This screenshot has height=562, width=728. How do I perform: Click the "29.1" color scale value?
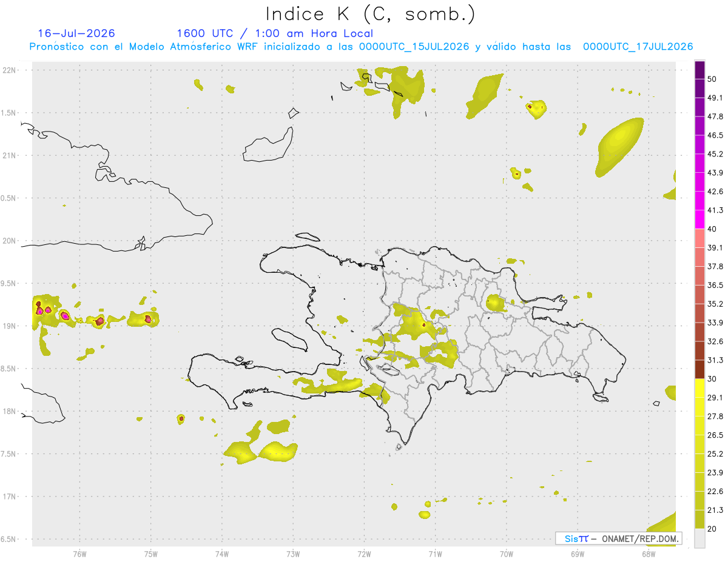tap(716, 398)
